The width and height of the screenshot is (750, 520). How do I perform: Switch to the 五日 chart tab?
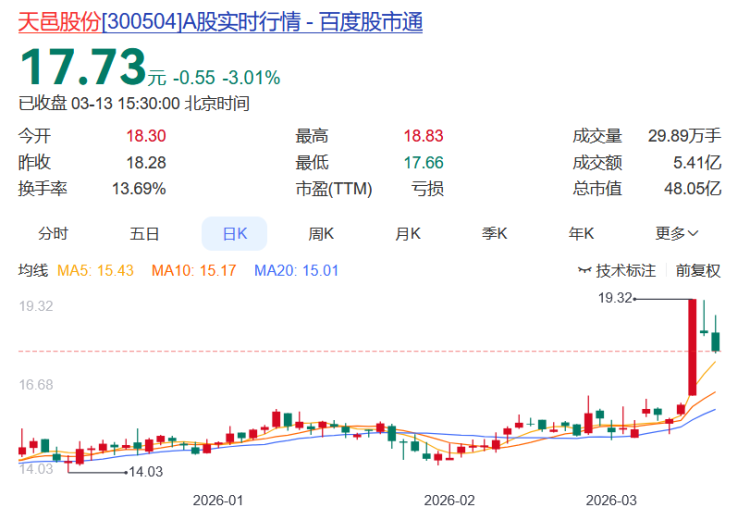(x=144, y=234)
